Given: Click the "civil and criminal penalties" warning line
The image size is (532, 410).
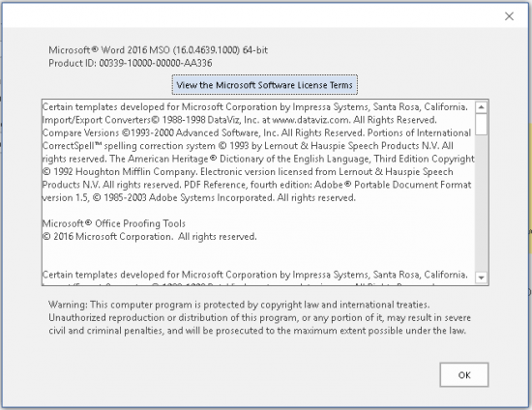Looking at the screenshot, I should 257,331.
